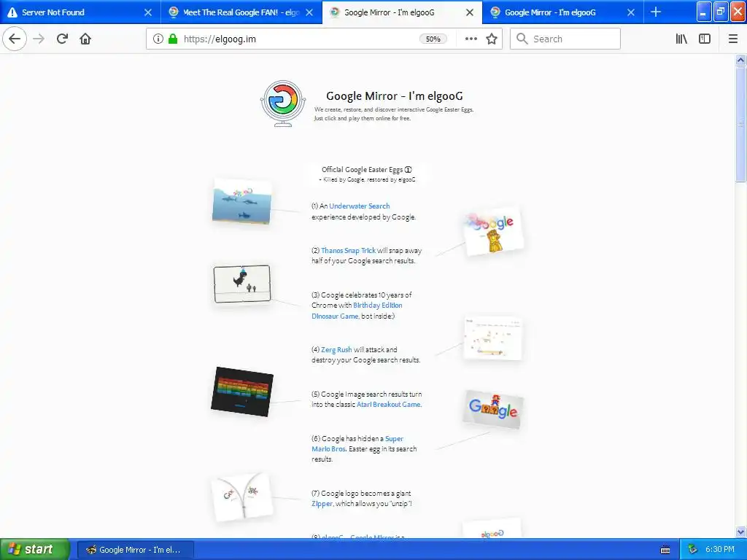Screen dimensions: 747x560
Task: Close the rightmost Google Mirror tab
Action: (631, 12)
